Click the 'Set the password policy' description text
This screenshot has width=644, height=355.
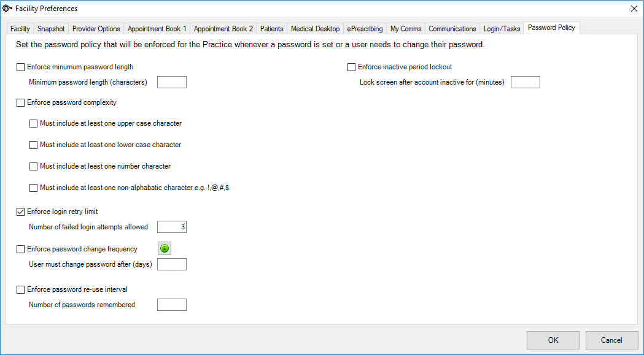[250, 45]
